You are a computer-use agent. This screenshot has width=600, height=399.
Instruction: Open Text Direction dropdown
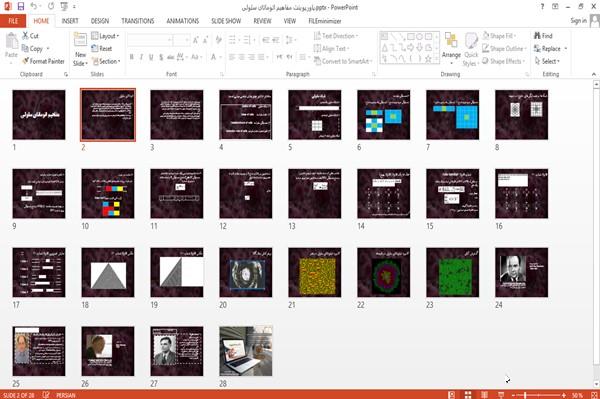click(x=336, y=36)
